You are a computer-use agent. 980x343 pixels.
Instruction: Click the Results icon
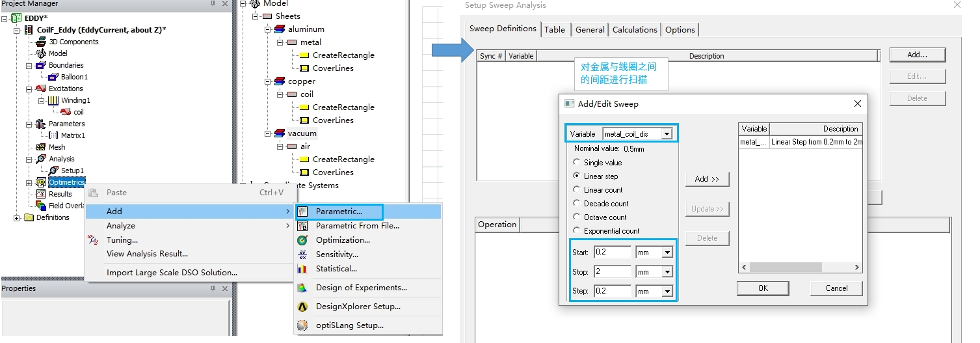coord(41,194)
